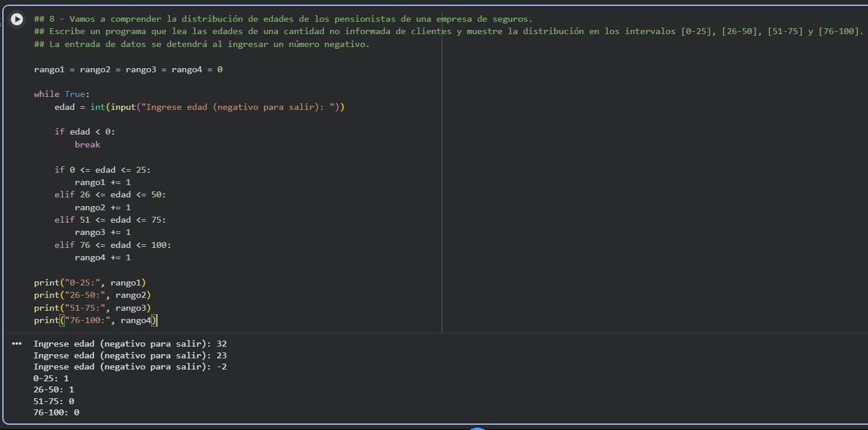Click the output line showing edad 32
Image resolution: width=868 pixels, height=430 pixels.
(130, 344)
